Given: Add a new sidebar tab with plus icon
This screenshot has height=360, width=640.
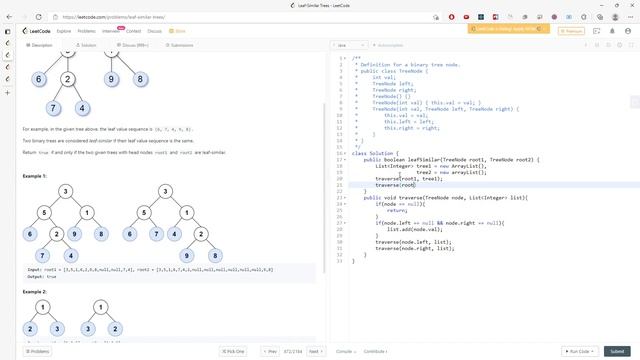Looking at the screenshot, I should 7,93.
